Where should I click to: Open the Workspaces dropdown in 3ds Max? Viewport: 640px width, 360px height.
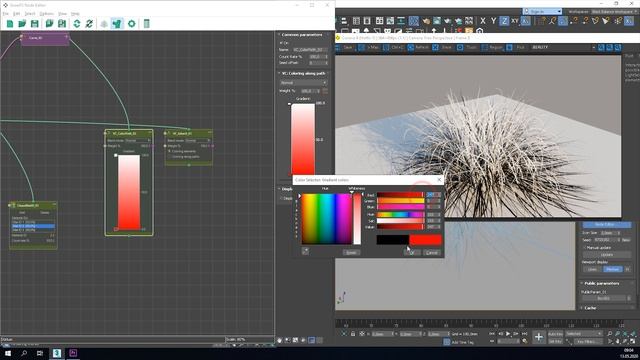pyautogui.click(x=614, y=12)
